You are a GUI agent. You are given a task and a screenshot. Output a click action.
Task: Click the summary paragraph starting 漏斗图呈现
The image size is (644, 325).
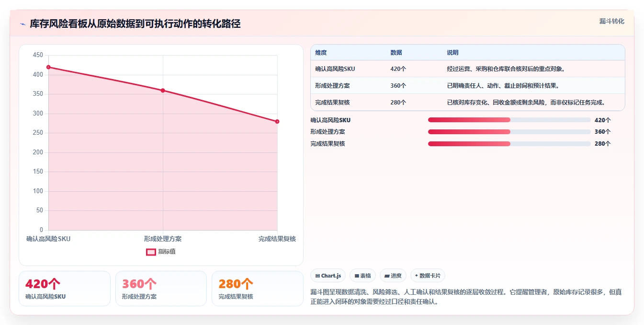click(466, 297)
